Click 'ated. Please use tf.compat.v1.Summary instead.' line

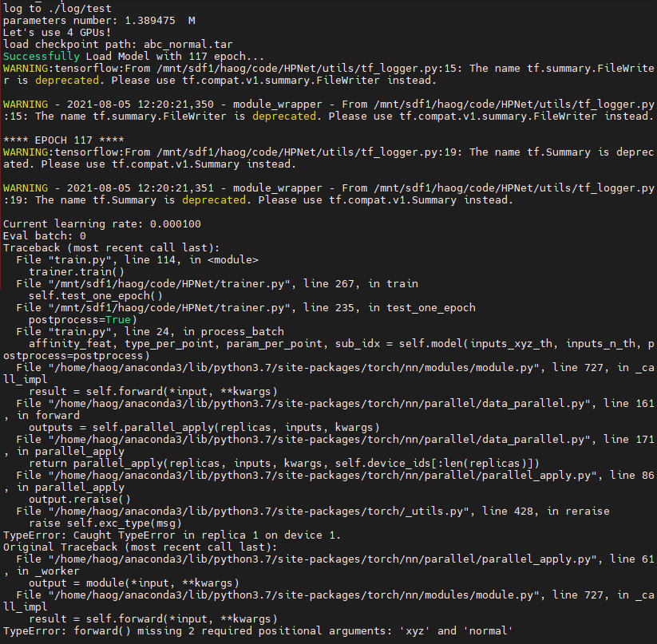tap(149, 164)
